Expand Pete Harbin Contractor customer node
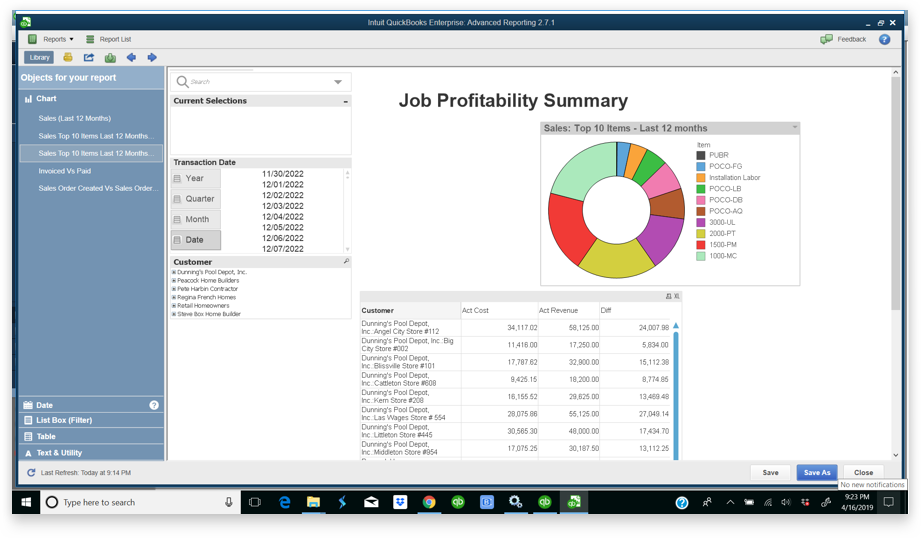 174,289
